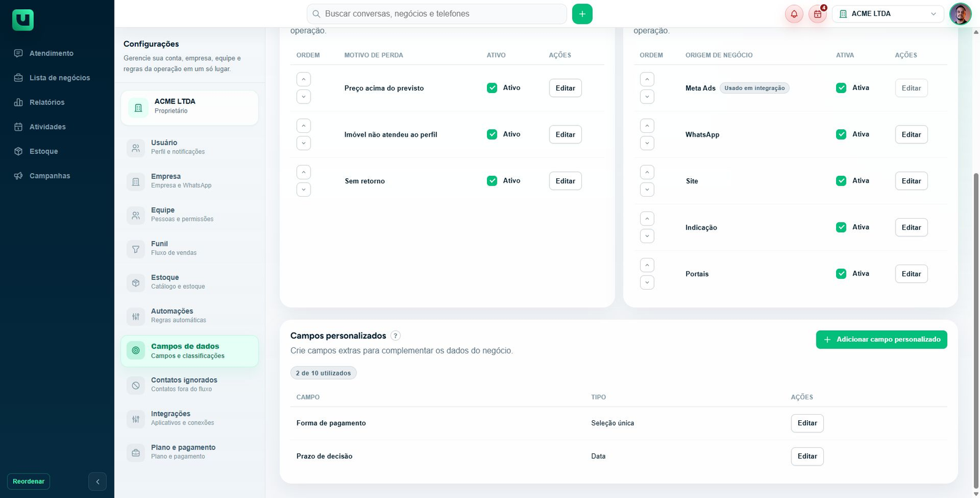
Task: Edit the Prazo de decisão field
Action: [807, 456]
